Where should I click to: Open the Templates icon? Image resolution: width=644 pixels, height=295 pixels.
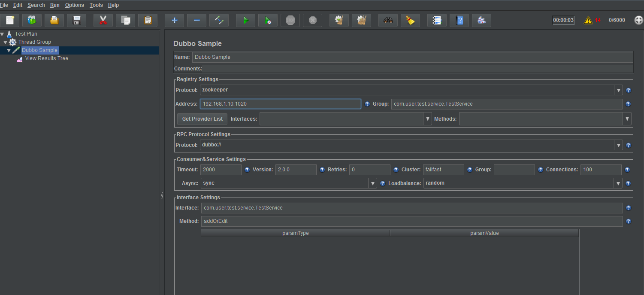[x=32, y=20]
